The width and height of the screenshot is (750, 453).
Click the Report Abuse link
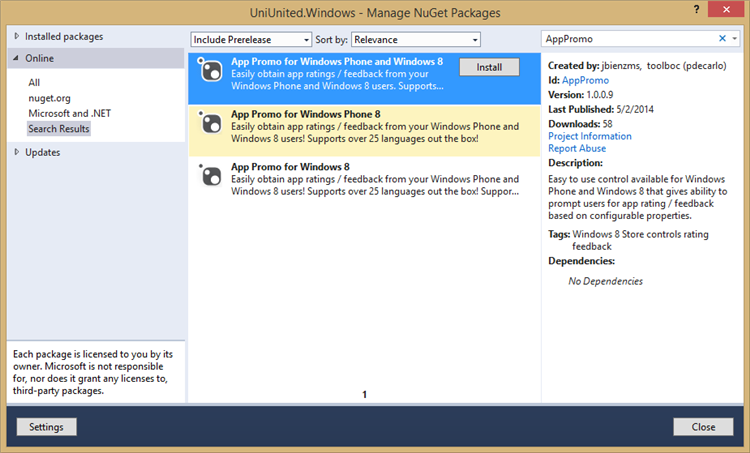coord(577,148)
